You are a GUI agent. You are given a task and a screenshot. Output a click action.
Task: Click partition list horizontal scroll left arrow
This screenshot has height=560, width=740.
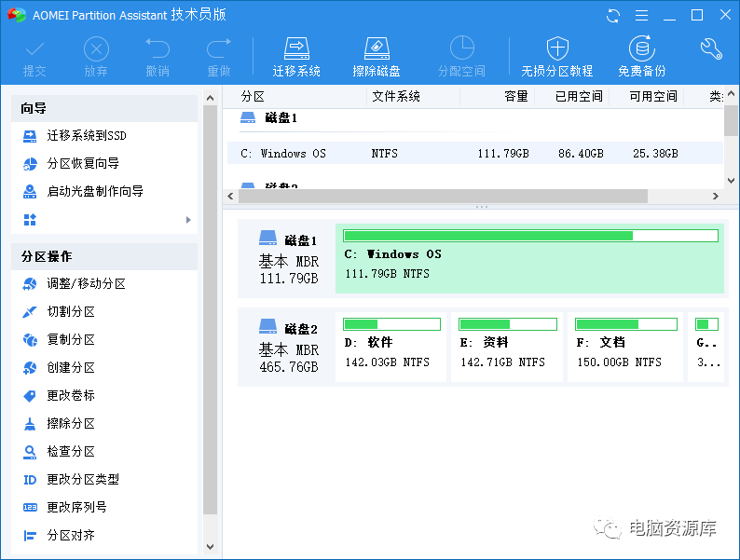[230, 197]
